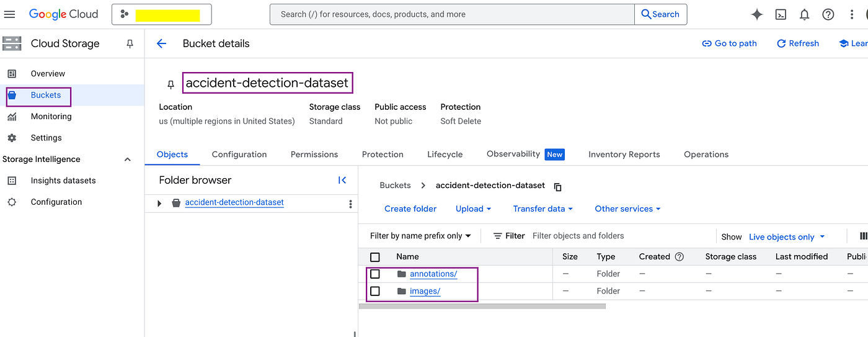Open the main navigation hamburger menu
This screenshot has height=337, width=868.
click(9, 14)
